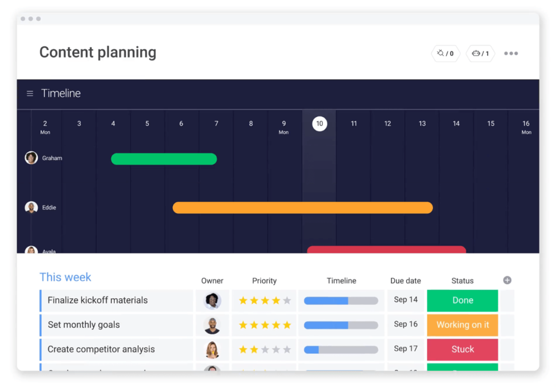Give Create competitor analysis a fifth star

[286, 349]
